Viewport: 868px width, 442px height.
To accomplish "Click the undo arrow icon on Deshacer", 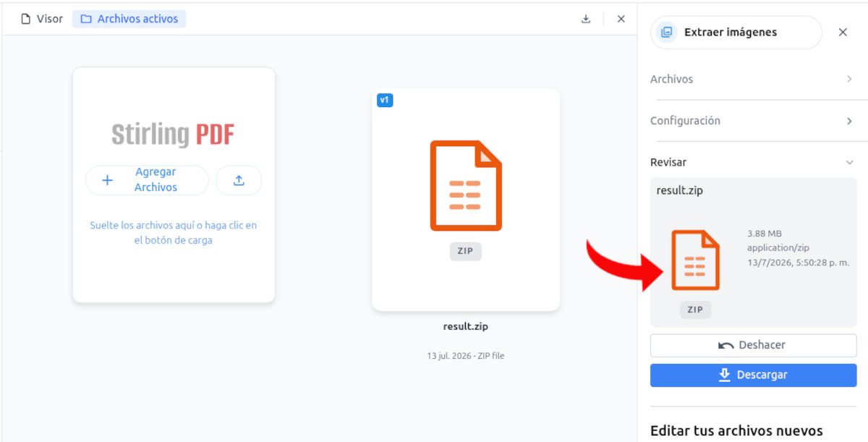I will tap(726, 346).
